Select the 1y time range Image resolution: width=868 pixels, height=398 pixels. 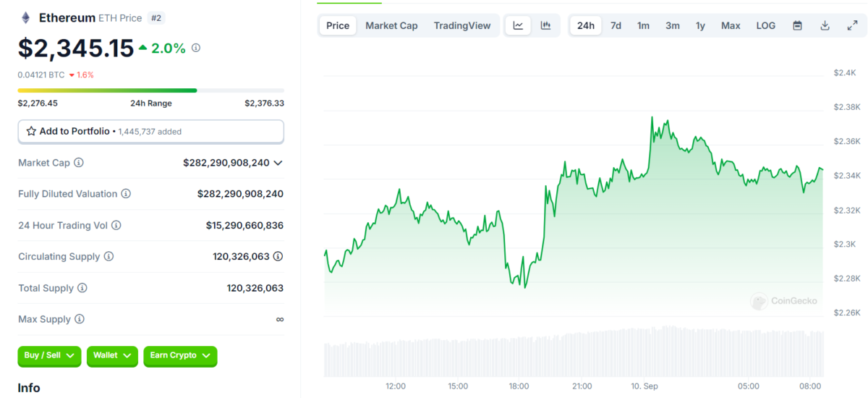click(x=700, y=25)
